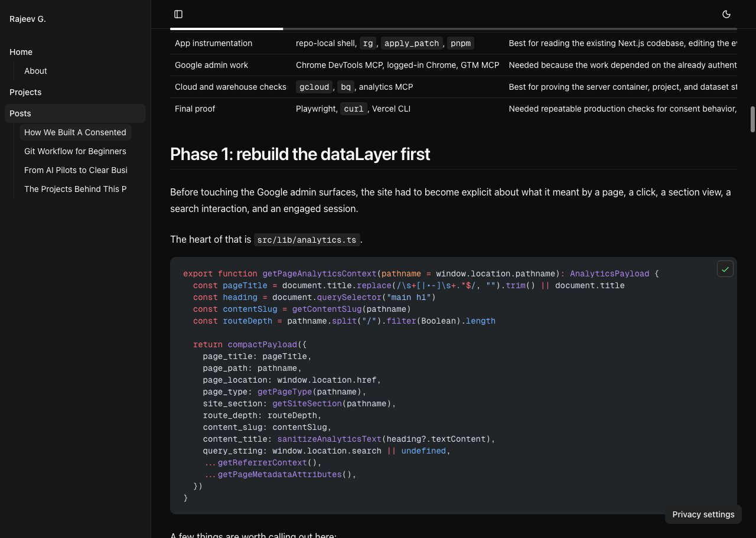Open the About page

[x=35, y=71]
